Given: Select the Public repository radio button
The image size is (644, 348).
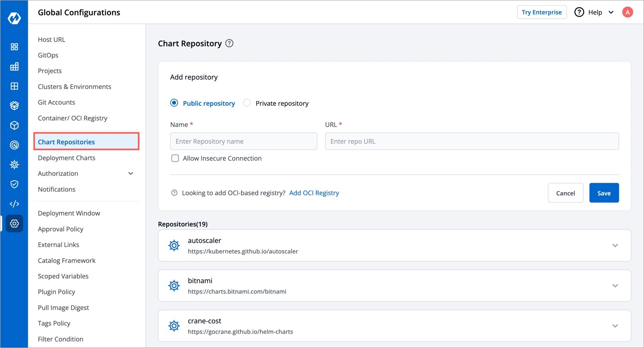Looking at the screenshot, I should coord(174,103).
